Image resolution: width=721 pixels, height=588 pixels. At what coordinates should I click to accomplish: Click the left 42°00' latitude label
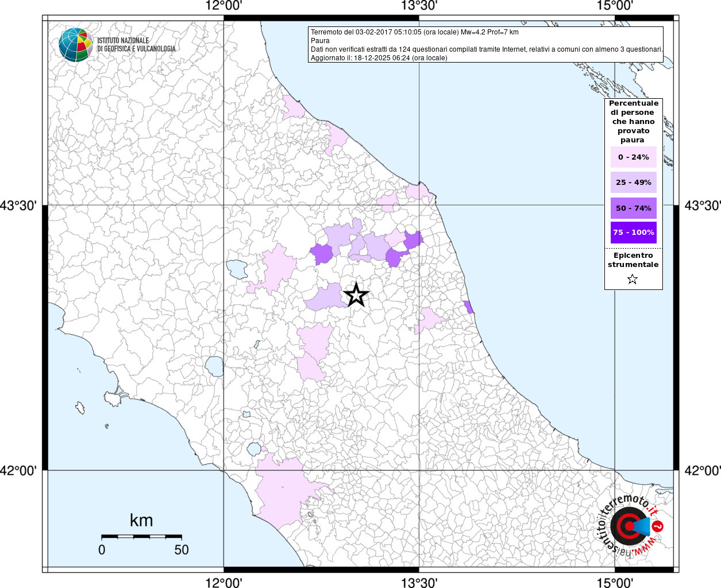click(19, 470)
